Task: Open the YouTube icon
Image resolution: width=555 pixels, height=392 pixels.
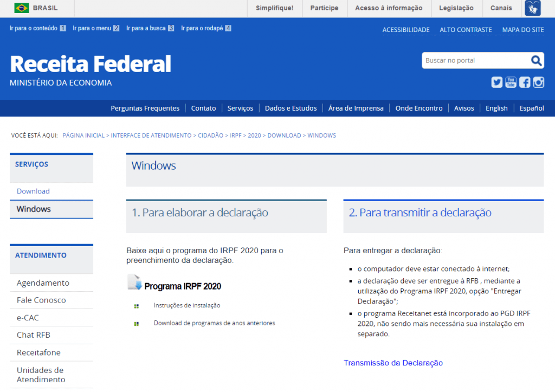Action: (511, 82)
